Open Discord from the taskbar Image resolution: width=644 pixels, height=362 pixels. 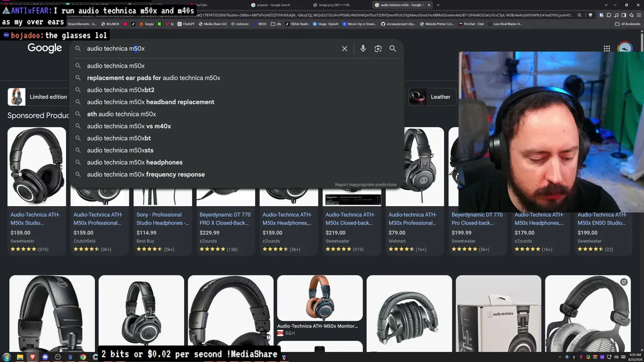[45, 357]
